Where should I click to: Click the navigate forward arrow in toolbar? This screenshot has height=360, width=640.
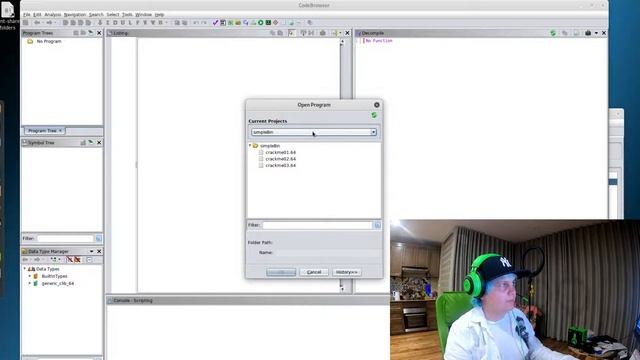coord(49,23)
